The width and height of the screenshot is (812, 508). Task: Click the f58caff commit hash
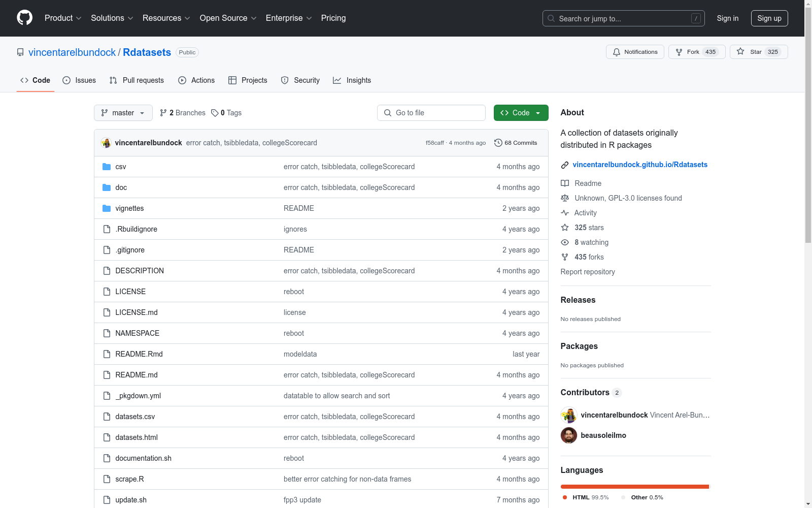(435, 143)
